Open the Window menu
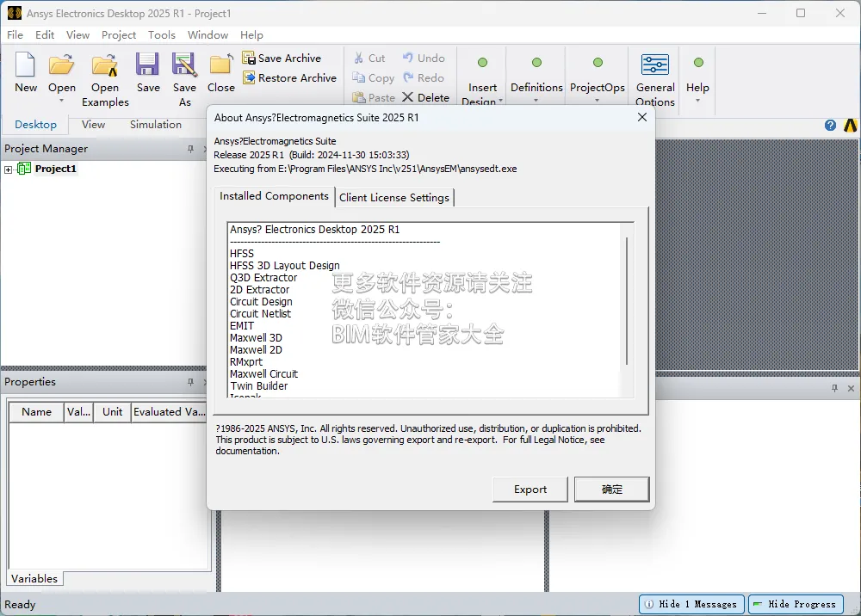861x616 pixels. [x=208, y=35]
